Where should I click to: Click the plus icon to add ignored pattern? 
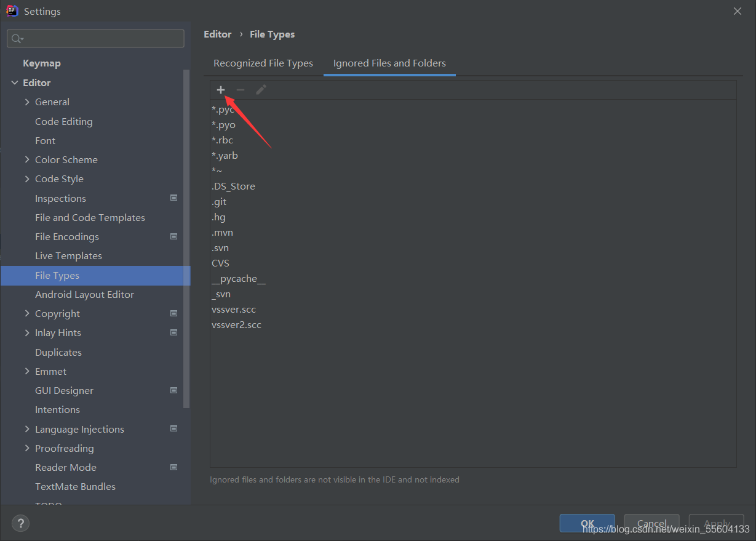coord(221,90)
